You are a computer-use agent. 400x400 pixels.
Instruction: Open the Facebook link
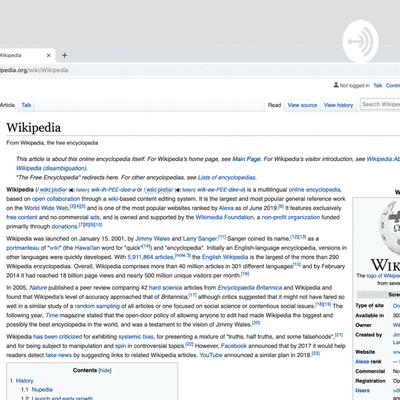[234, 346]
